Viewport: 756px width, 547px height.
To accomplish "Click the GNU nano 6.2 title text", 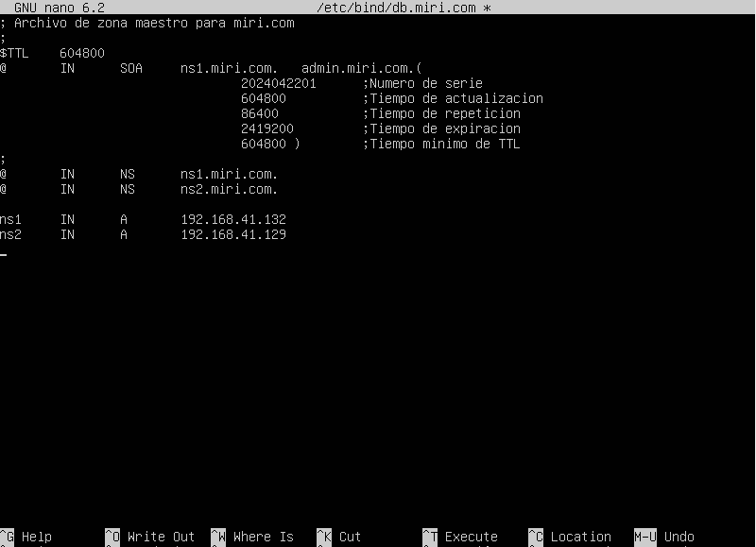I will [59, 8].
